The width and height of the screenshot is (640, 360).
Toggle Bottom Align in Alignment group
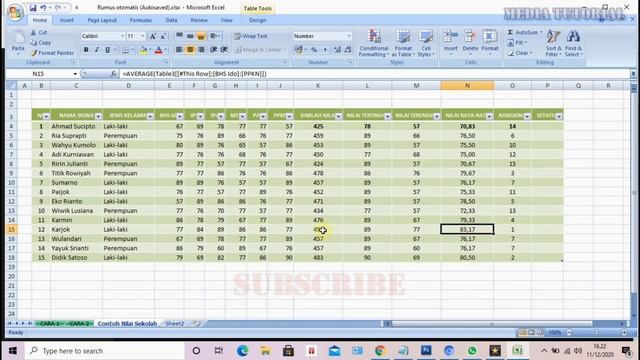pos(201,36)
